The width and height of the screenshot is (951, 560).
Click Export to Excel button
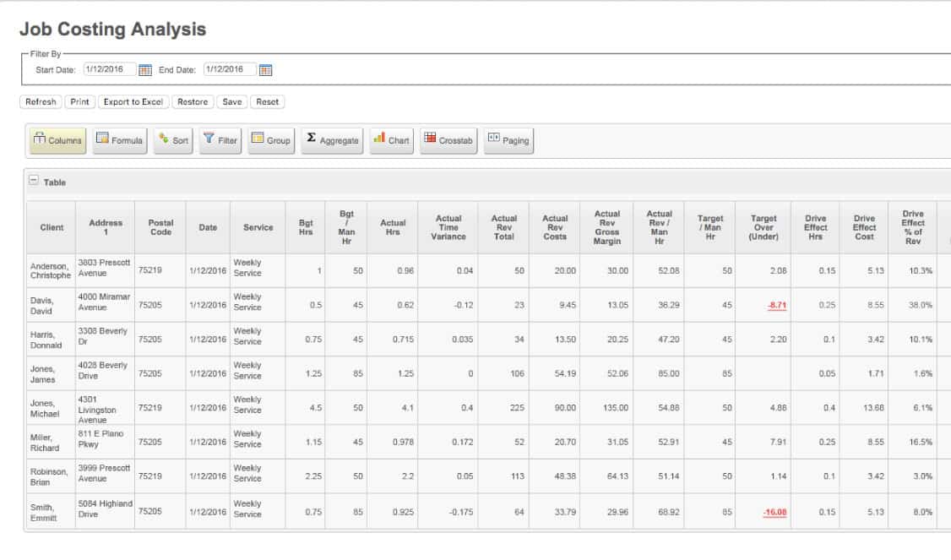pyautogui.click(x=133, y=102)
